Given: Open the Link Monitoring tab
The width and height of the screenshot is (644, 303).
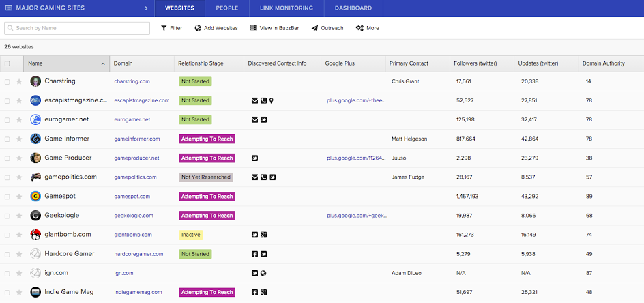Looking at the screenshot, I should pos(287,8).
